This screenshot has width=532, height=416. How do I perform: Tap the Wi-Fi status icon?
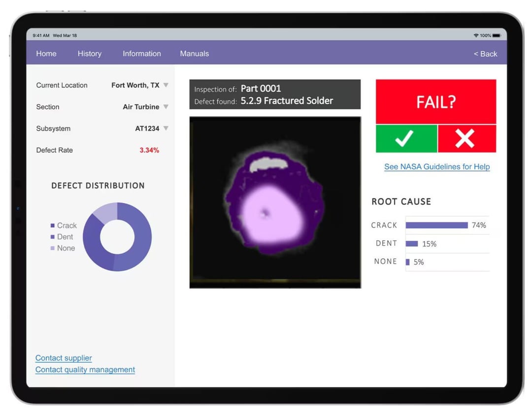tap(476, 35)
